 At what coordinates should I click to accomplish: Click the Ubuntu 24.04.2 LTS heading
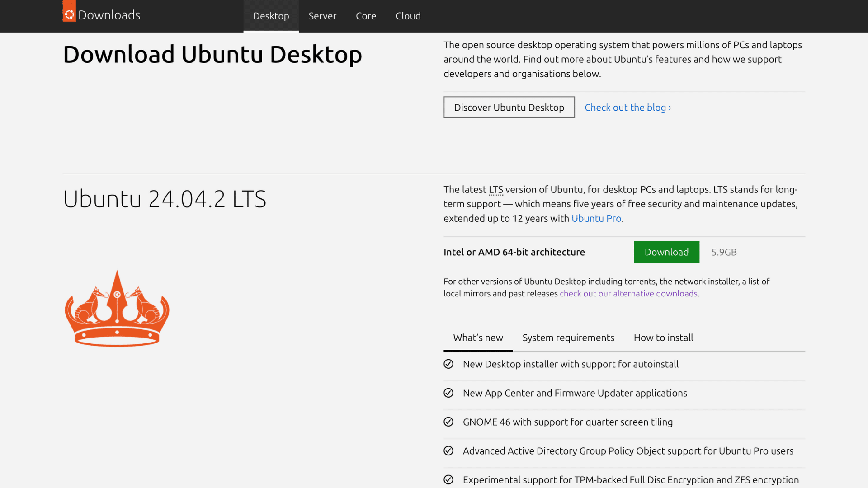(x=165, y=199)
